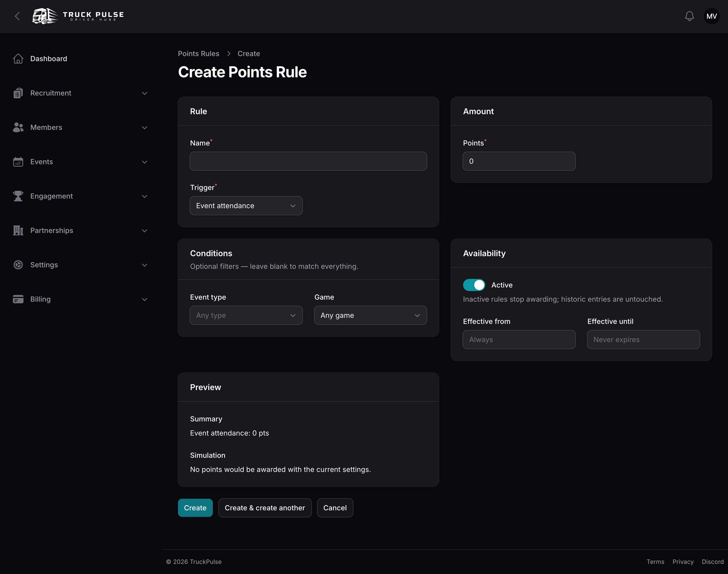Image resolution: width=728 pixels, height=574 pixels.
Task: Open Members sidebar item
Action: click(81, 127)
